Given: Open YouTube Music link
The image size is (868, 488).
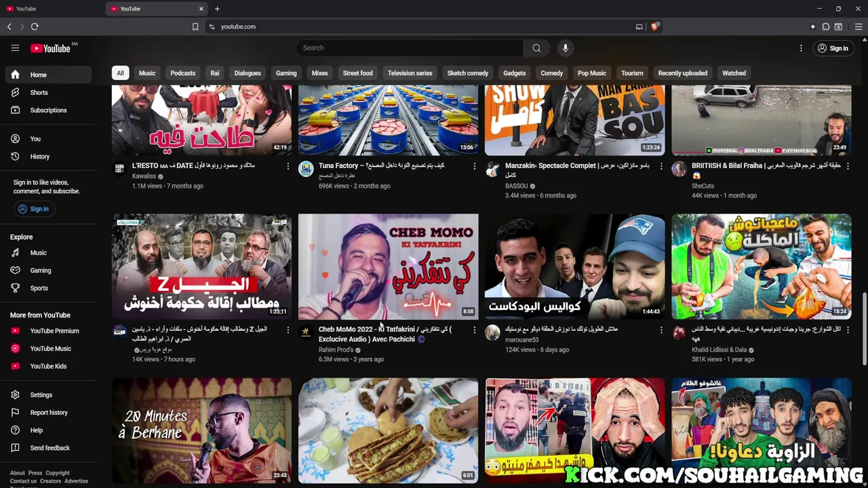Looking at the screenshot, I should 48,348.
